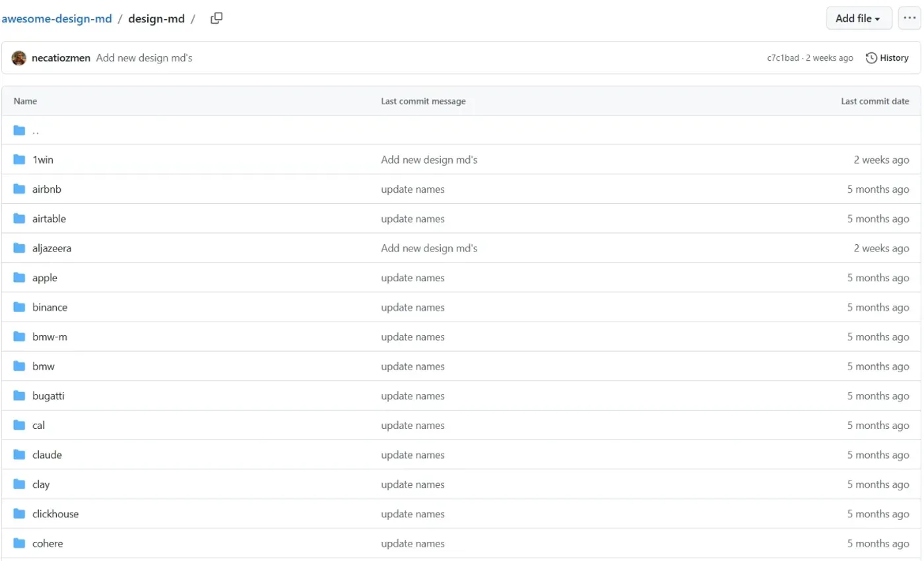Open the three-dot more options menu

click(x=909, y=18)
